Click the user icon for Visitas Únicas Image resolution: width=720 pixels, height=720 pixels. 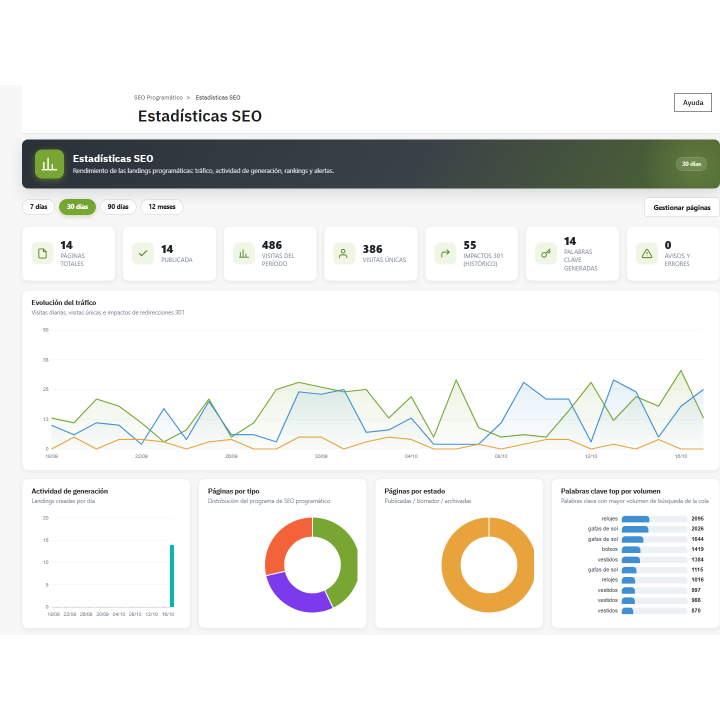click(344, 253)
